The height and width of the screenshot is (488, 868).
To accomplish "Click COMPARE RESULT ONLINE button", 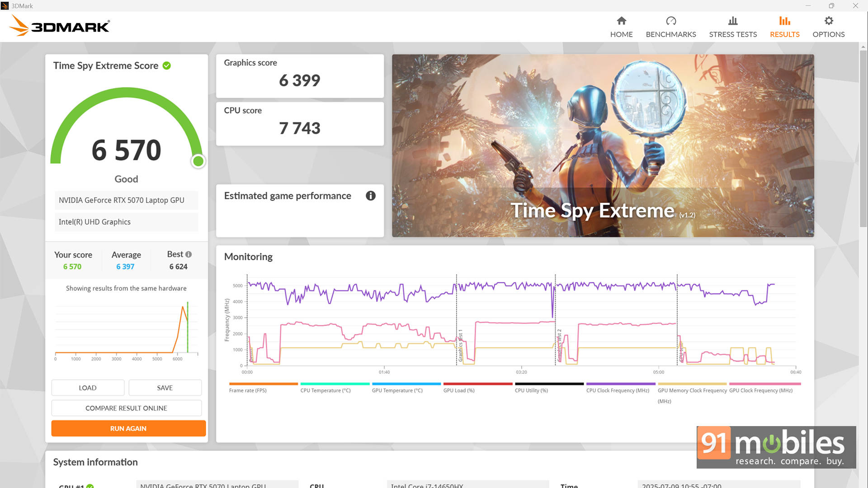I will 127,408.
